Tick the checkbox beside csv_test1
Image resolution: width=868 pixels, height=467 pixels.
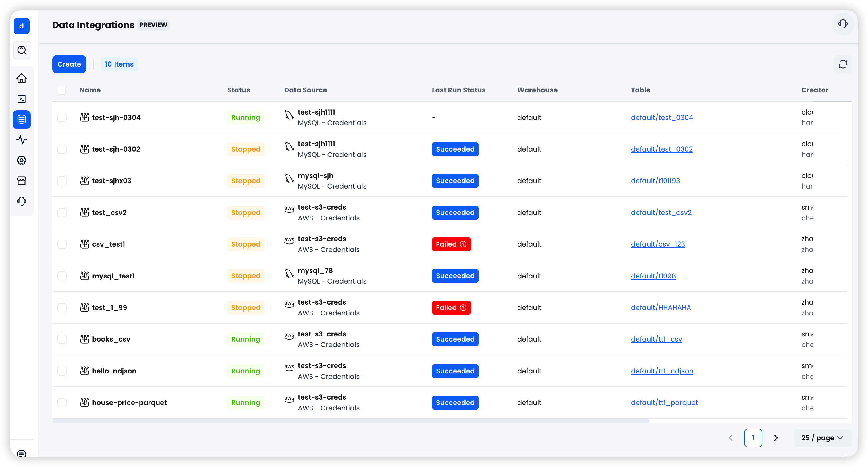[x=62, y=244]
